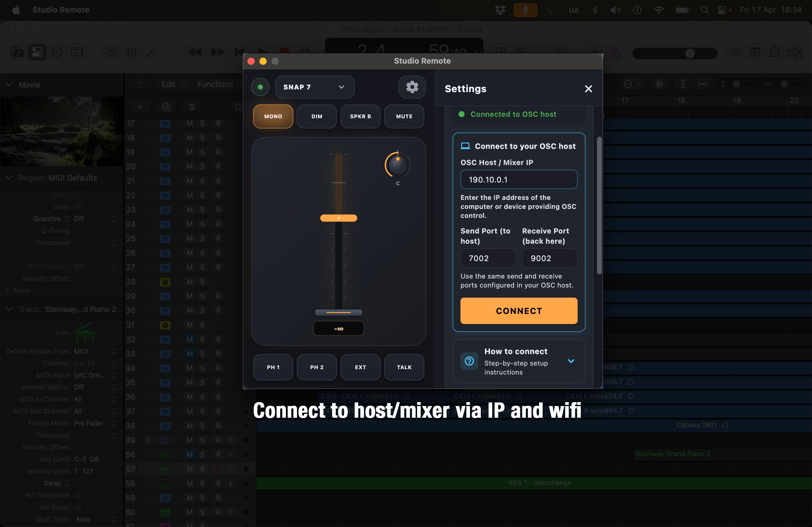Image resolution: width=812 pixels, height=527 pixels.
Task: Click the help question mark icon in toolbar
Action: tap(57, 52)
